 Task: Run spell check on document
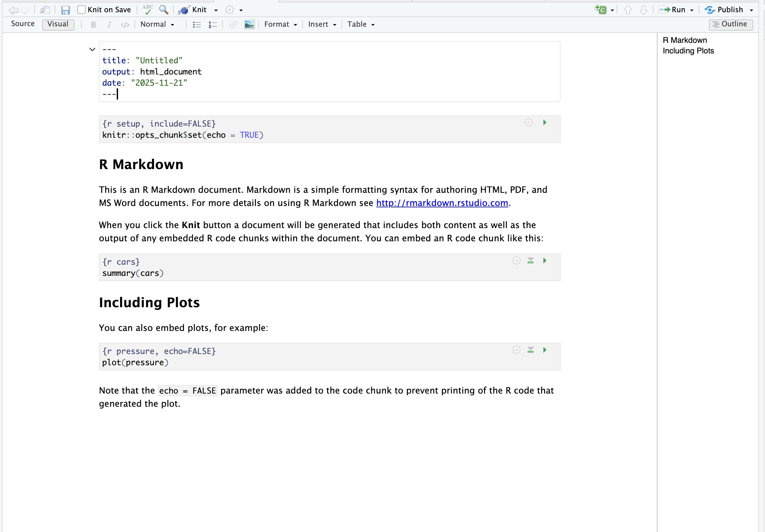tap(147, 10)
